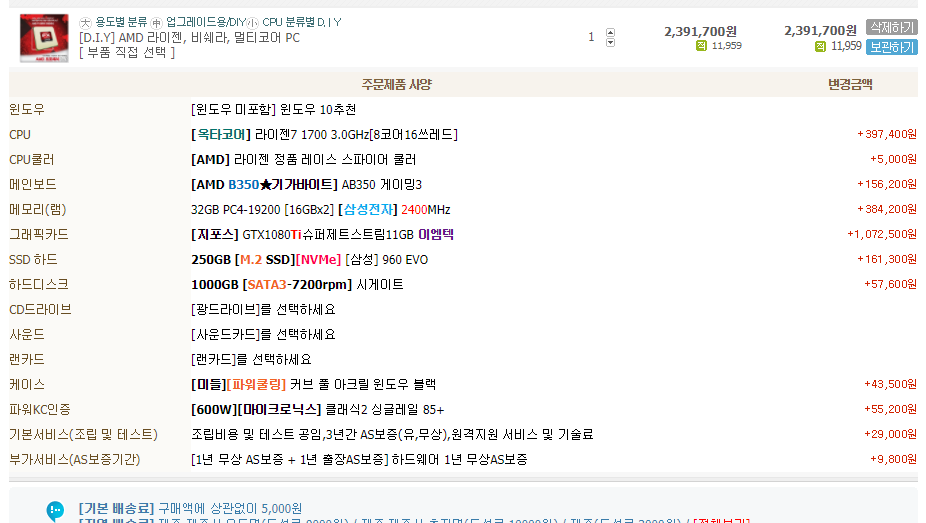Click the quantity field showing 1
This screenshot has width=926, height=523.
coord(591,37)
